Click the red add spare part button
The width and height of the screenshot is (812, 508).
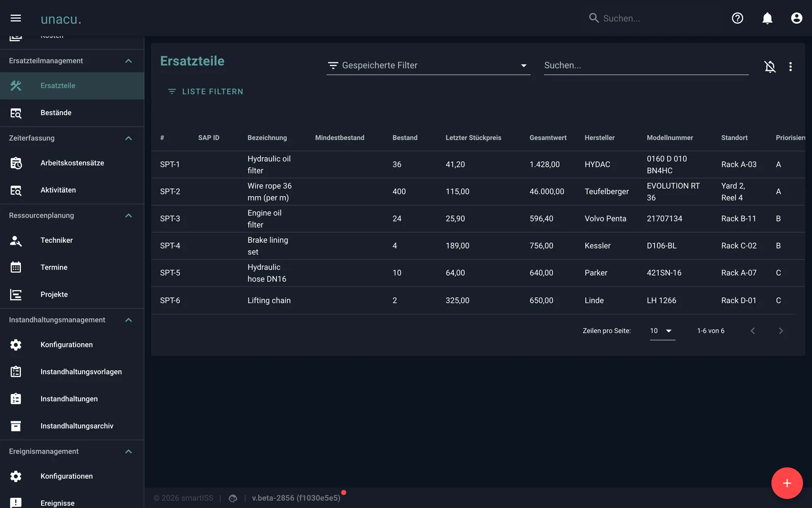pos(787,483)
